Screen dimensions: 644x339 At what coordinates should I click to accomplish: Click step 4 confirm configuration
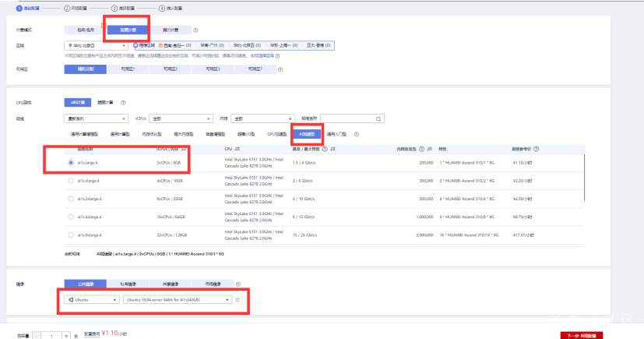(x=171, y=9)
